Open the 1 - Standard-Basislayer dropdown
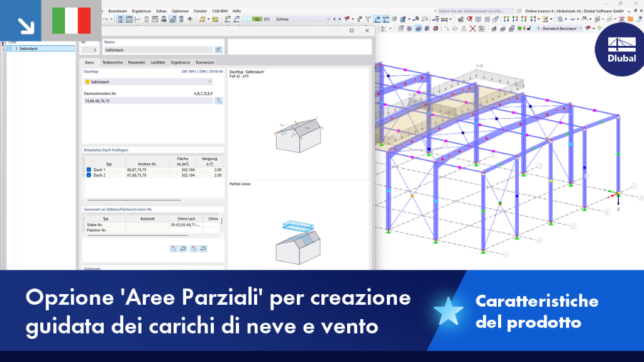The image size is (644, 362). [x=580, y=28]
